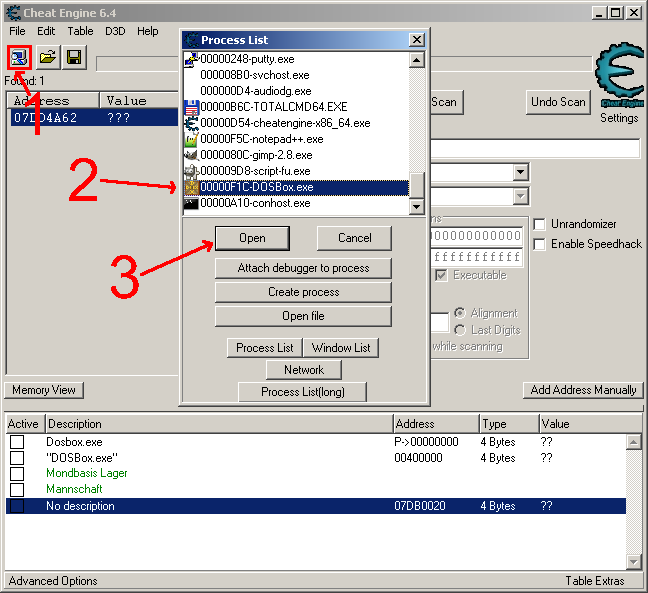Click the process list scrollbar thumb
The image size is (648, 593).
[x=417, y=185]
